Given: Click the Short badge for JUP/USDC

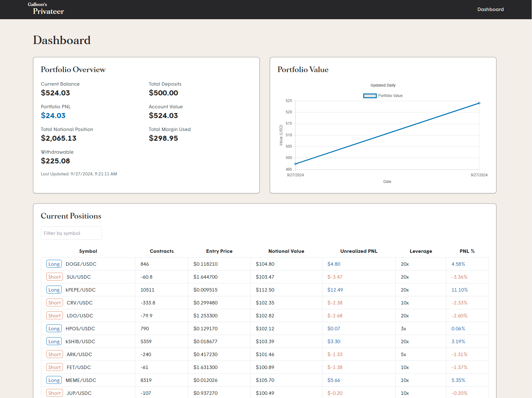Looking at the screenshot, I should coord(54,393).
